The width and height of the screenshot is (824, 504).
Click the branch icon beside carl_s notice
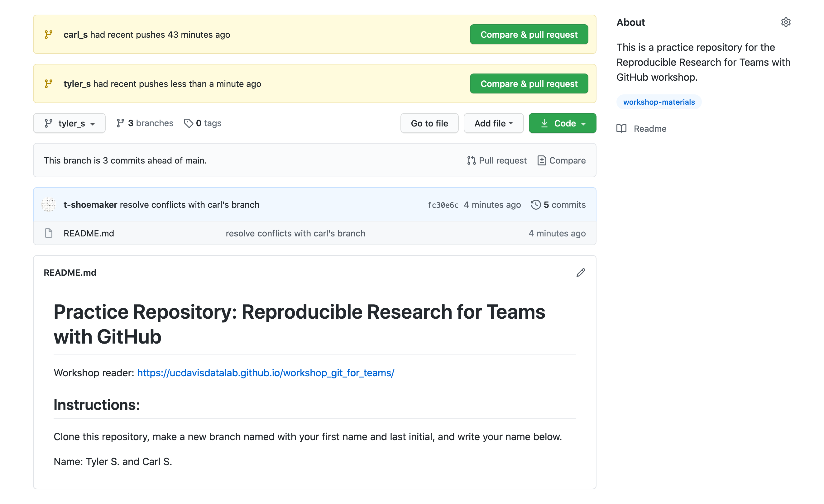[49, 35]
